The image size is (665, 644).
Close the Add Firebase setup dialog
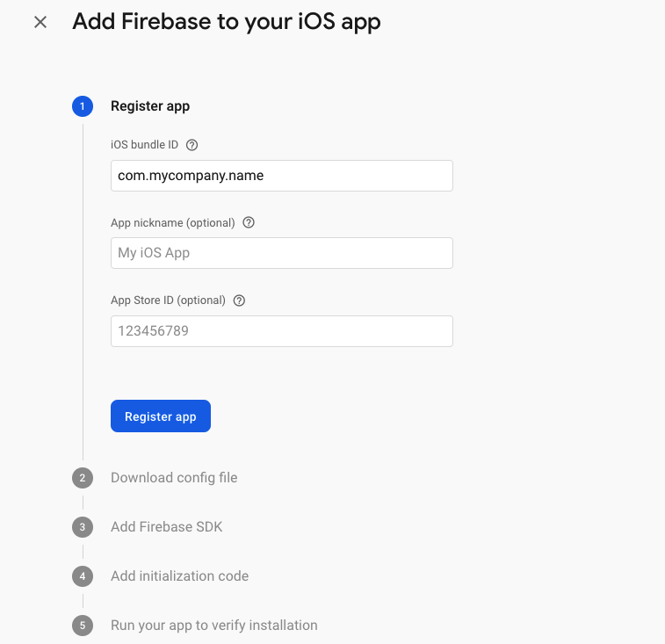click(x=40, y=22)
